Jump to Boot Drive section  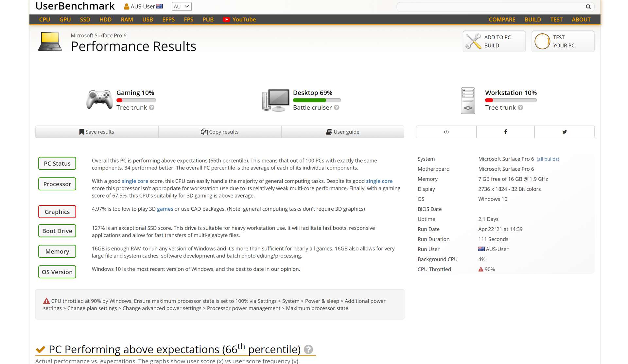click(x=57, y=231)
